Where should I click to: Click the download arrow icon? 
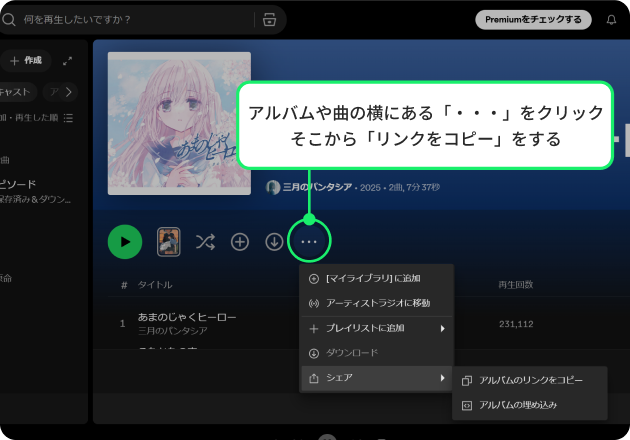[274, 241]
